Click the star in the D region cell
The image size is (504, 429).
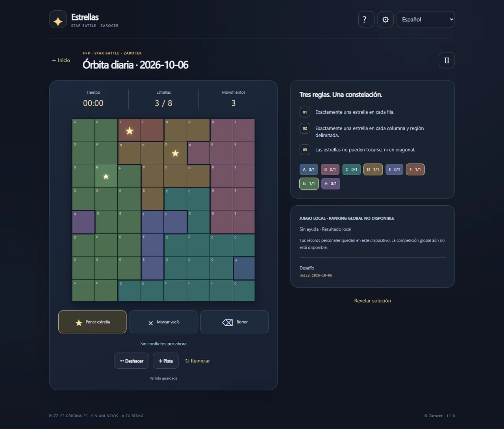point(175,153)
